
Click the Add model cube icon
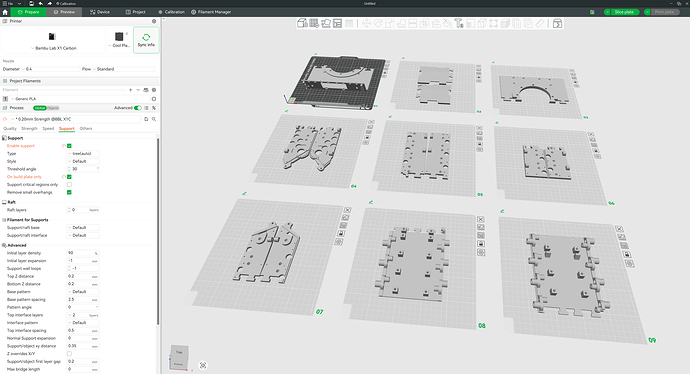(302, 23)
